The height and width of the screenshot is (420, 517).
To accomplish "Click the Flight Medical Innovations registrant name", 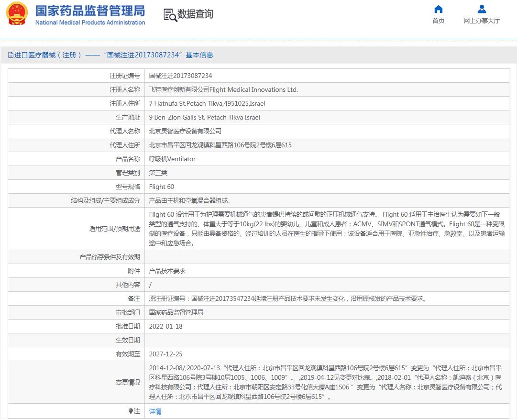I will [x=223, y=89].
